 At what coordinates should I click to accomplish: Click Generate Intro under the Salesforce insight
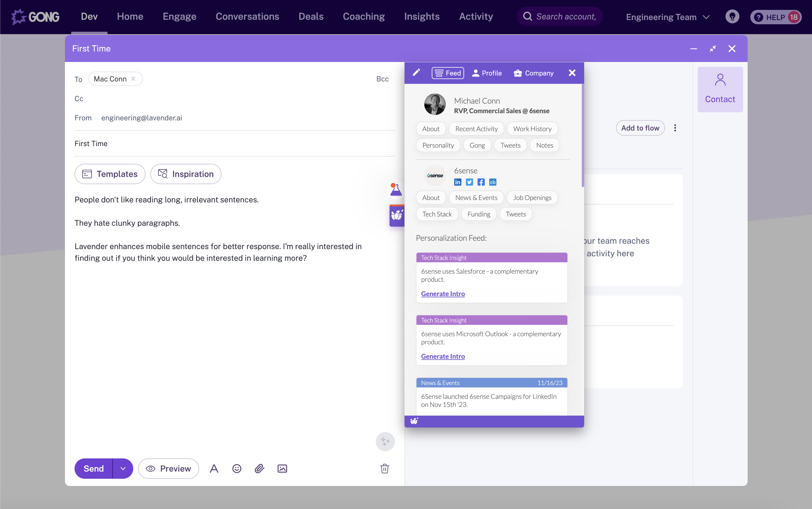point(443,293)
